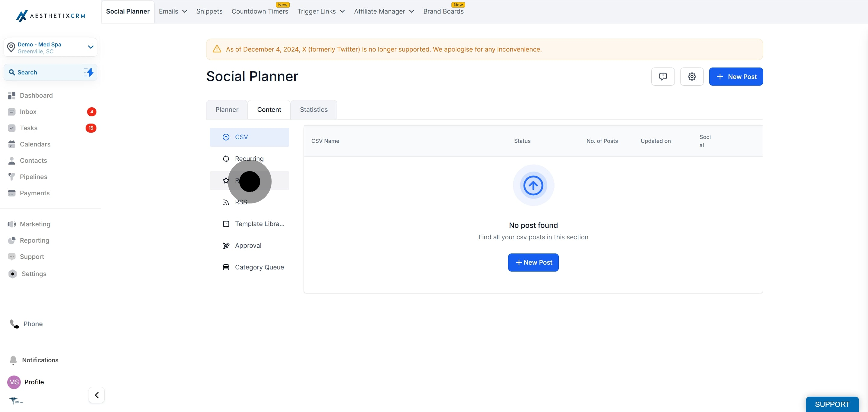This screenshot has height=412, width=868.
Task: Switch to the Planner tab
Action: (227, 109)
